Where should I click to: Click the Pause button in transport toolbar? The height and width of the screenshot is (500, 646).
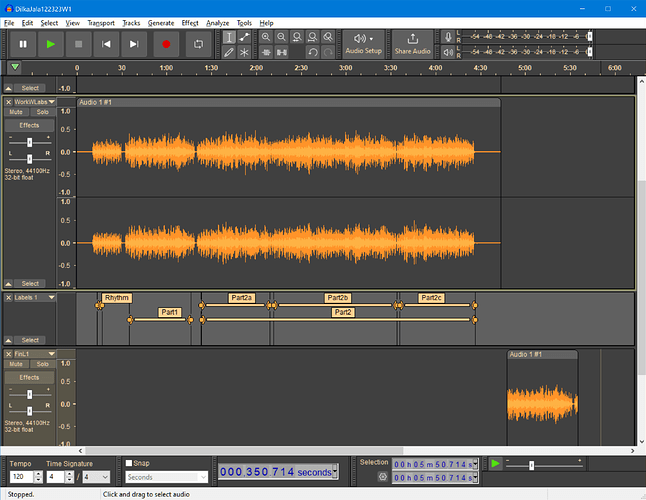(x=22, y=44)
